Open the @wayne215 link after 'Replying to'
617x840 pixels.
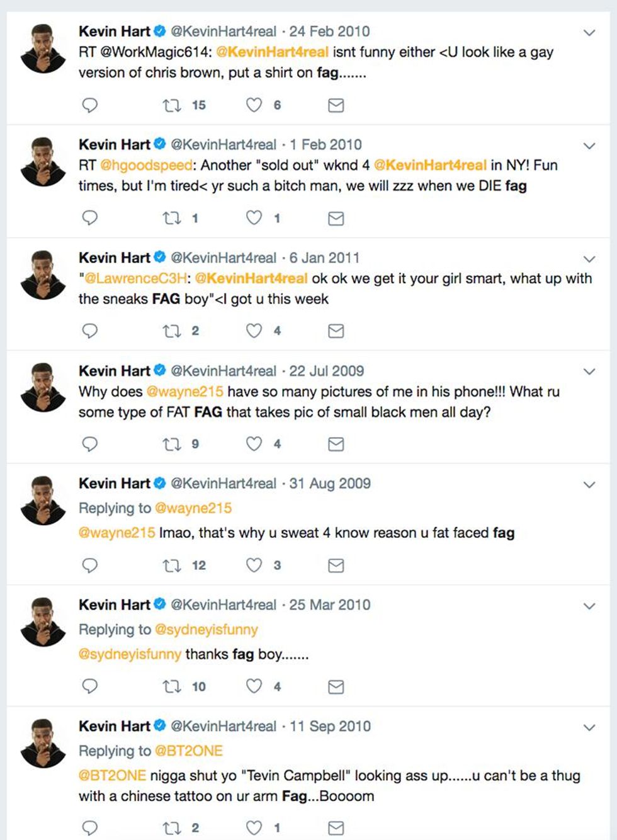click(193, 508)
